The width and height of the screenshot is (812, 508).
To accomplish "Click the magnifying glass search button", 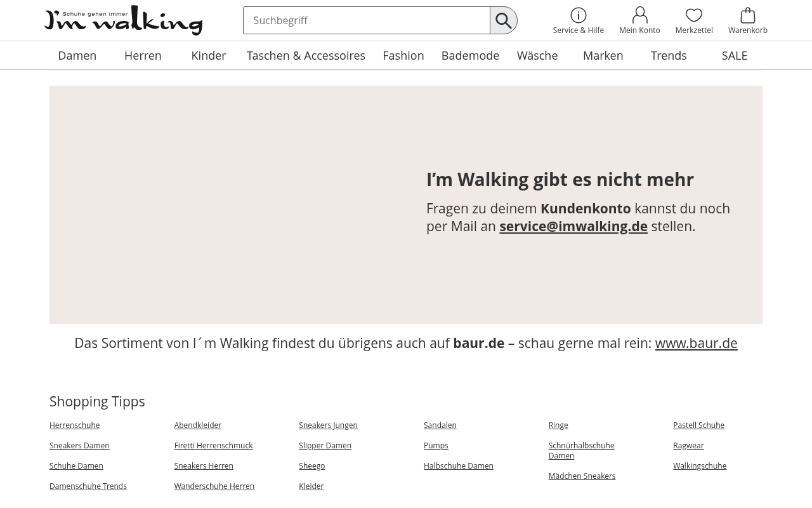I will (x=504, y=20).
